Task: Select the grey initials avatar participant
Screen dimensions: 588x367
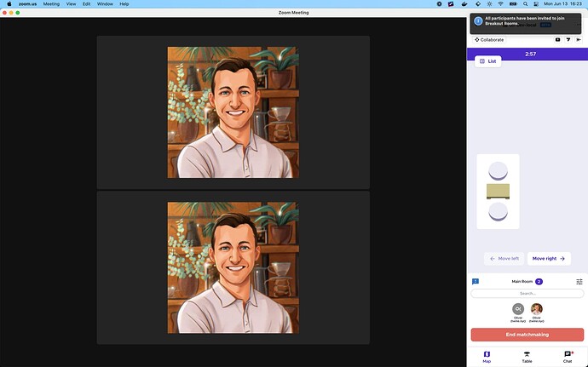Action: (518, 309)
